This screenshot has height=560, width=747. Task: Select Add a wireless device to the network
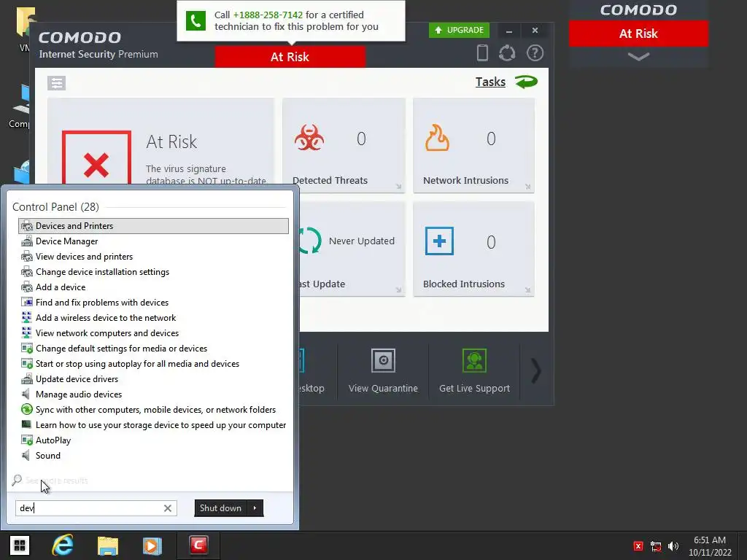click(x=153, y=318)
